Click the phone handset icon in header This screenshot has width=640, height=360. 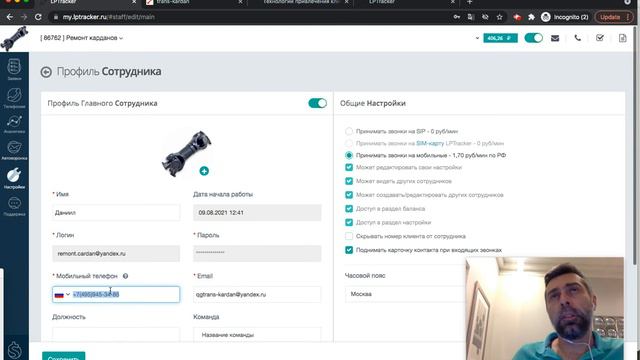coord(578,38)
